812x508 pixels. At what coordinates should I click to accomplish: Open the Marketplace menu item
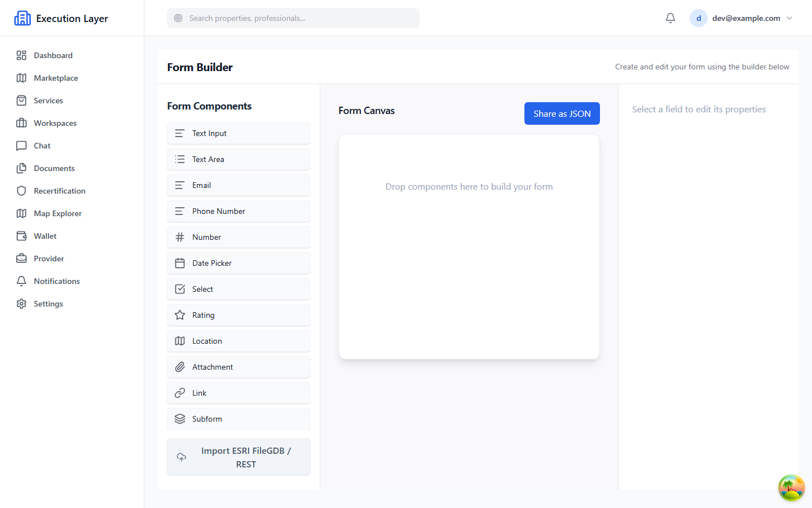click(x=72, y=78)
